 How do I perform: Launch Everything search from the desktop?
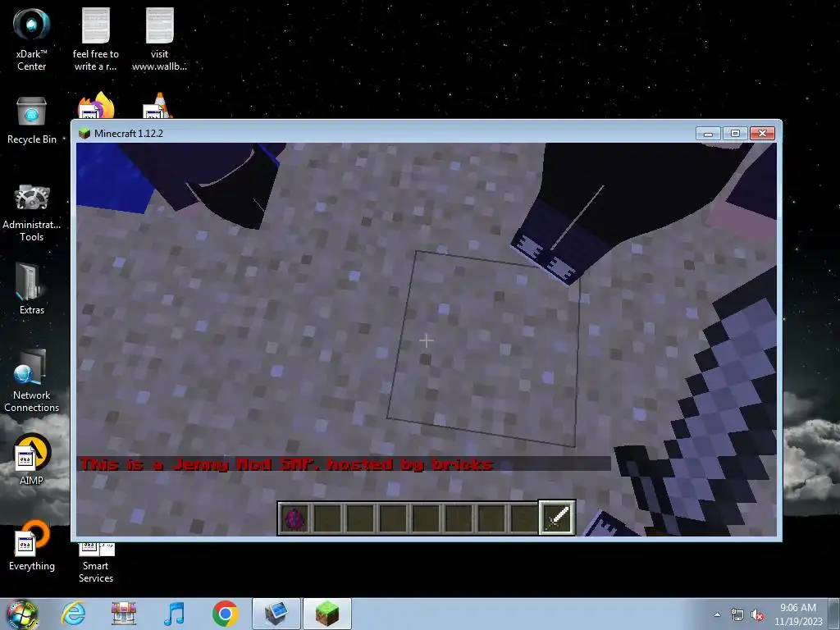32,545
